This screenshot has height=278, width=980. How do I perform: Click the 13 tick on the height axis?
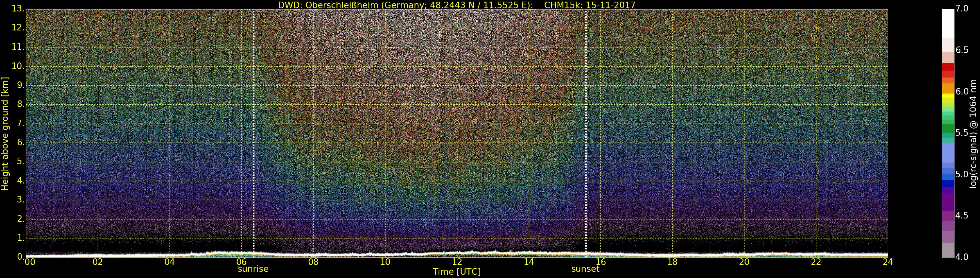coord(18,9)
